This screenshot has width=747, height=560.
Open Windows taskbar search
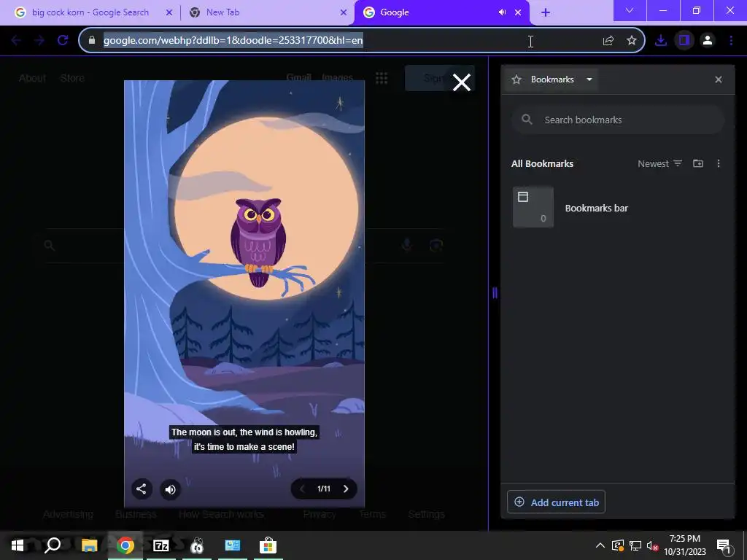[53, 545]
